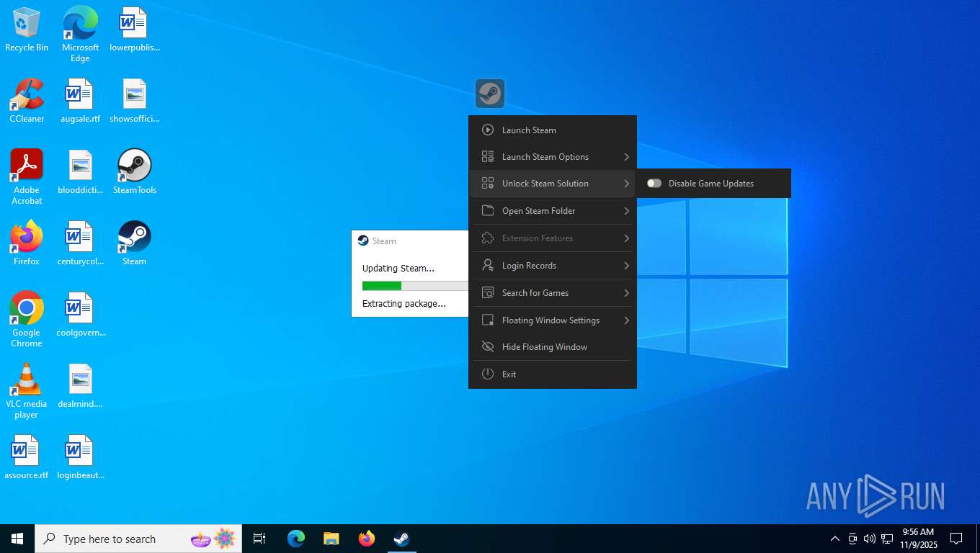Select the assource.rtf document icon
The image size is (980, 553).
(x=27, y=457)
